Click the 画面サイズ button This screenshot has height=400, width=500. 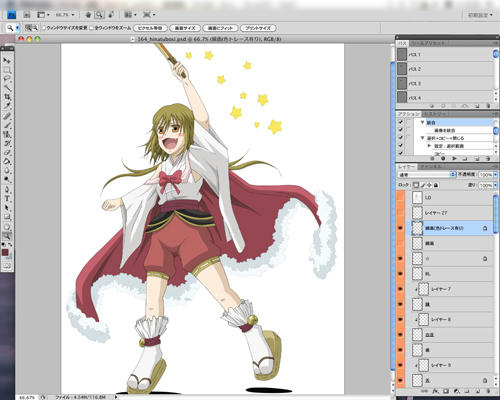coord(185,28)
